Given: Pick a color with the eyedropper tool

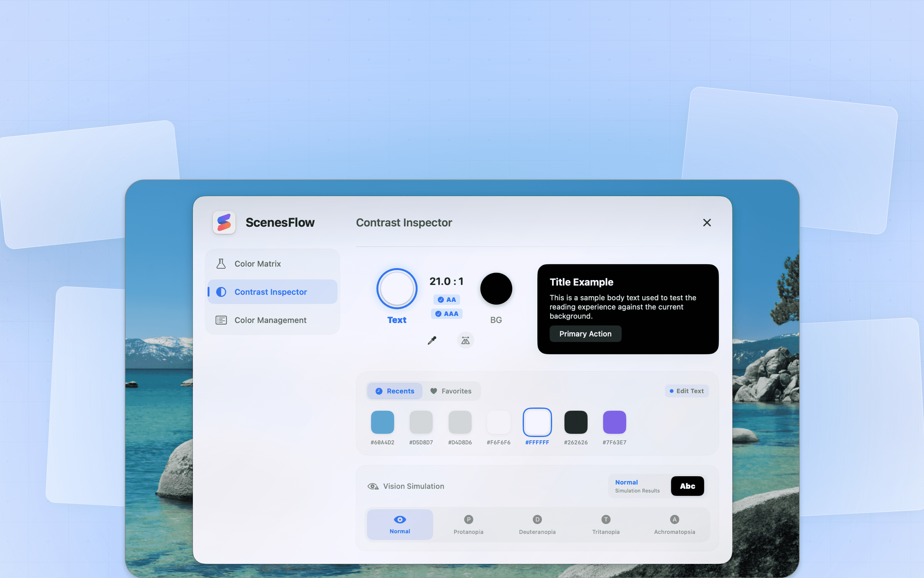Looking at the screenshot, I should point(432,340).
